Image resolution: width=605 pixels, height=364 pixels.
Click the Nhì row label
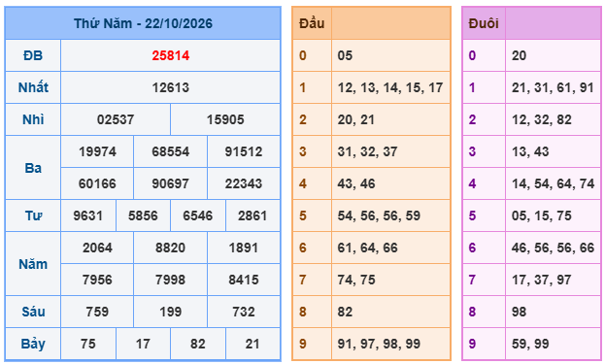(x=33, y=119)
